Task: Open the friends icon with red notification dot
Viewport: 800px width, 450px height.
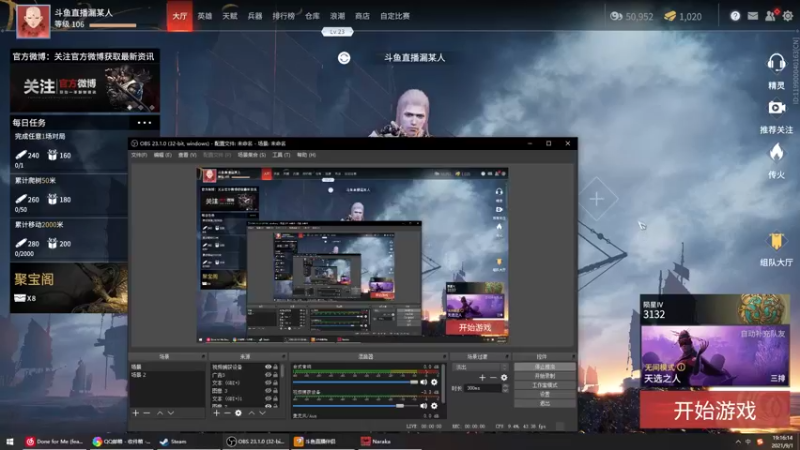Action: [x=770, y=16]
